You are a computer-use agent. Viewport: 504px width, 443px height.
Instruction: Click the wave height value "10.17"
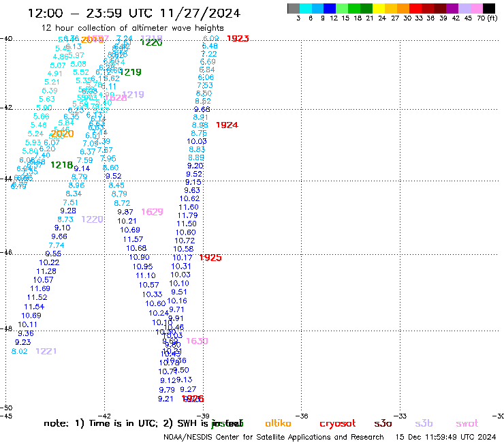click(183, 258)
